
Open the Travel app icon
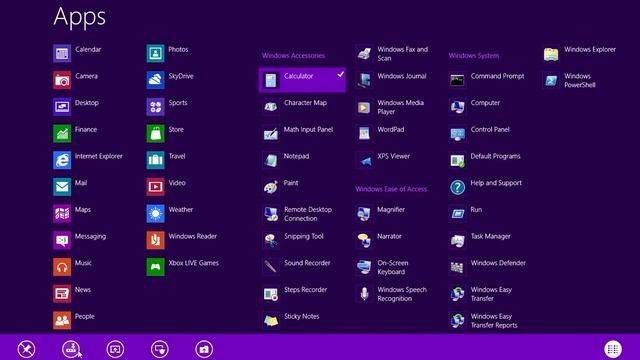coord(156,160)
